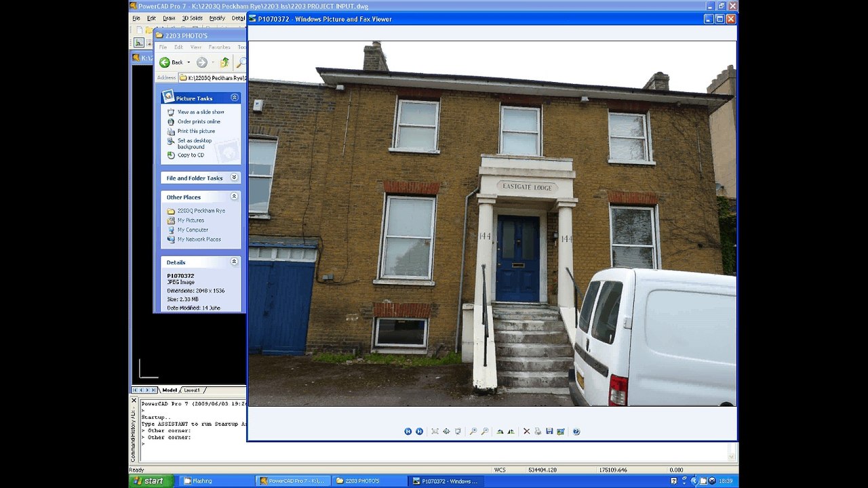Click the system tray clock showing 18:39
The height and width of the screenshot is (488, 868).
click(x=726, y=481)
